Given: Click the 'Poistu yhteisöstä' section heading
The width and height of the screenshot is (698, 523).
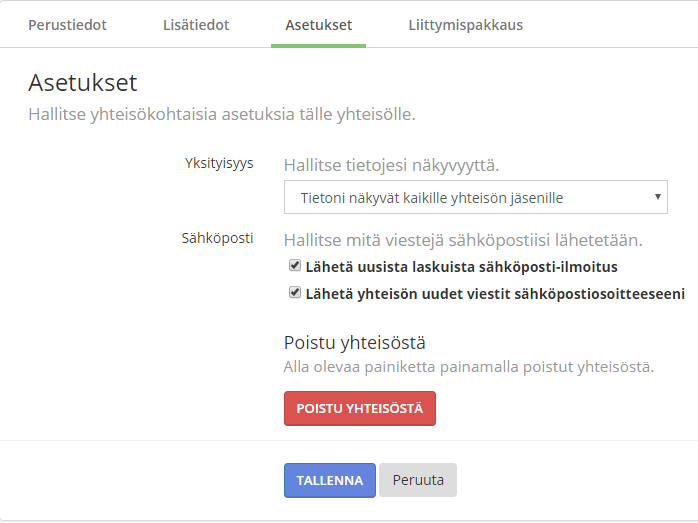Looking at the screenshot, I should point(356,343).
